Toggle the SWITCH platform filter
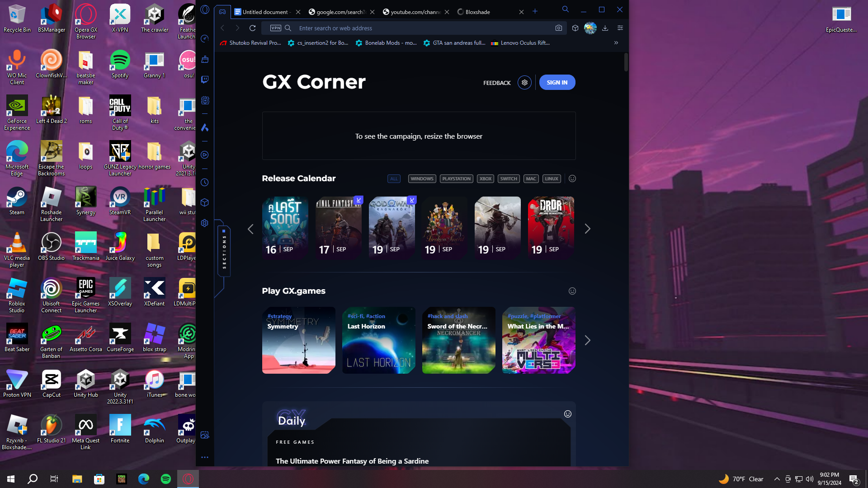This screenshot has height=488, width=868. click(508, 179)
